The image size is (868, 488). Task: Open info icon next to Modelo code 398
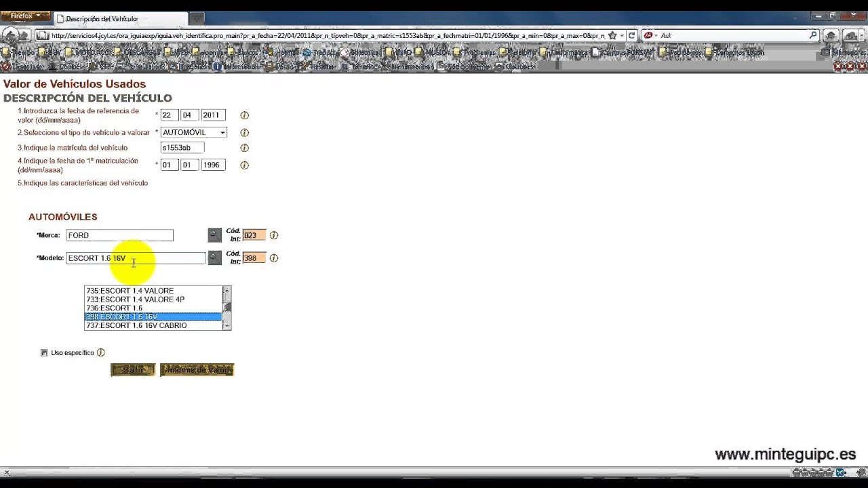click(x=274, y=258)
